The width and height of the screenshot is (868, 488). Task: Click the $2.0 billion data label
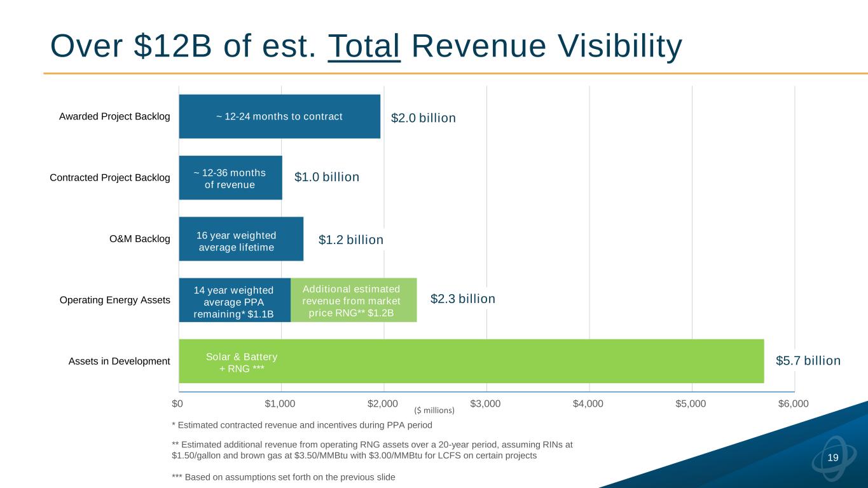click(x=423, y=118)
